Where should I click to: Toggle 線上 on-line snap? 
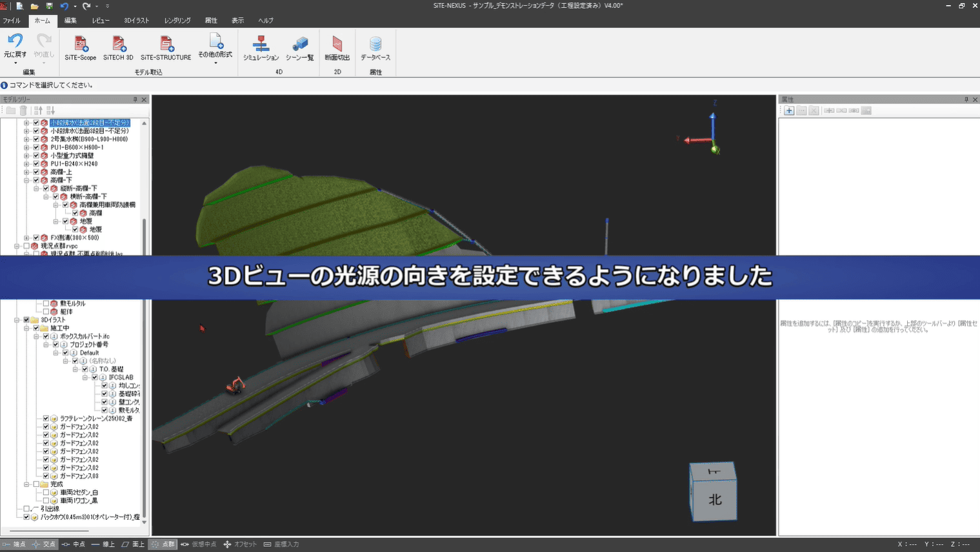click(103, 544)
